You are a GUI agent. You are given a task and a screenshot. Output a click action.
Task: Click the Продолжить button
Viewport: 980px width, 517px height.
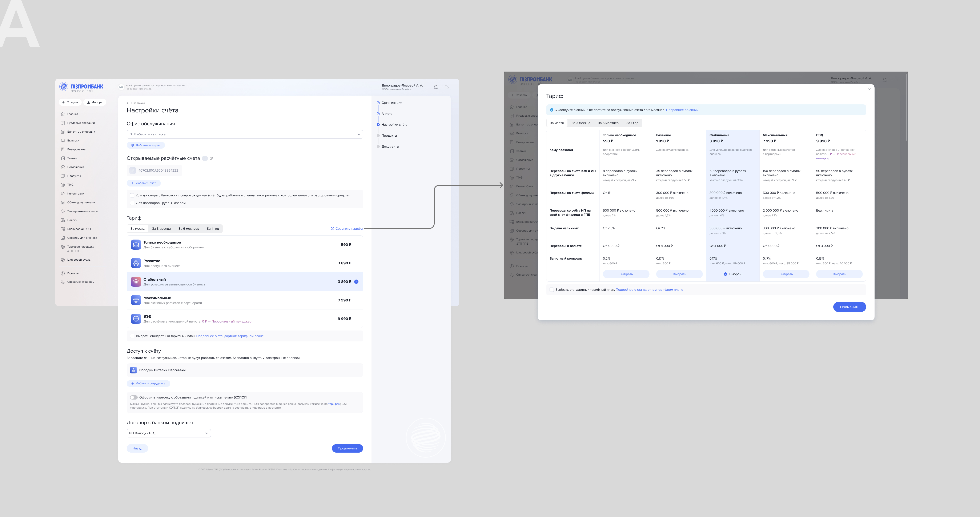click(347, 448)
